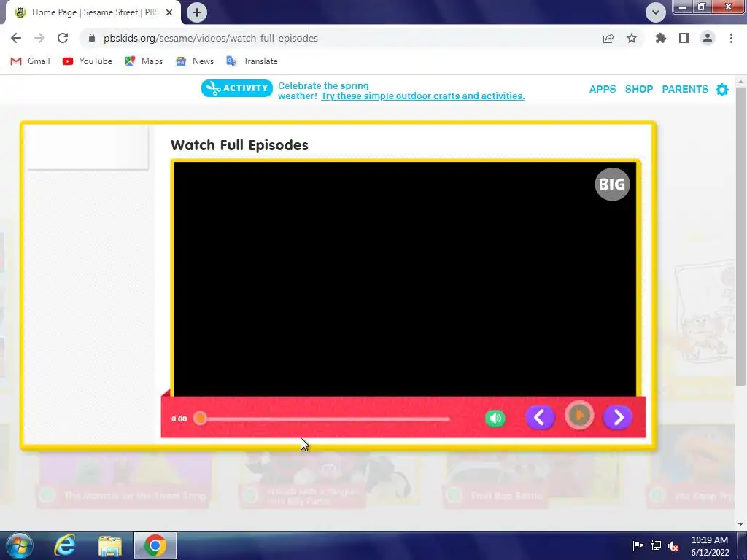Open the Translate bookmark
Image resolution: width=747 pixels, height=560 pixels.
pyautogui.click(x=252, y=61)
